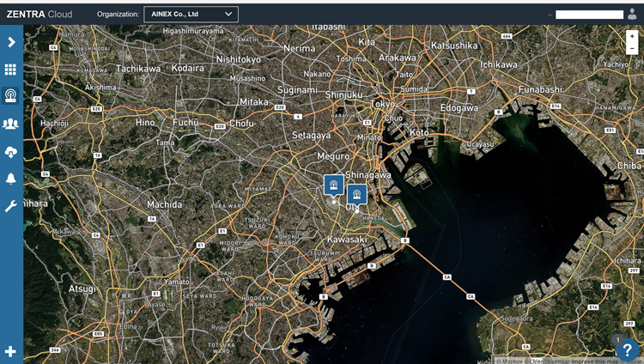Image resolution: width=644 pixels, height=364 pixels.
Task: Click the Tachikawa label on the map
Action: (x=138, y=69)
